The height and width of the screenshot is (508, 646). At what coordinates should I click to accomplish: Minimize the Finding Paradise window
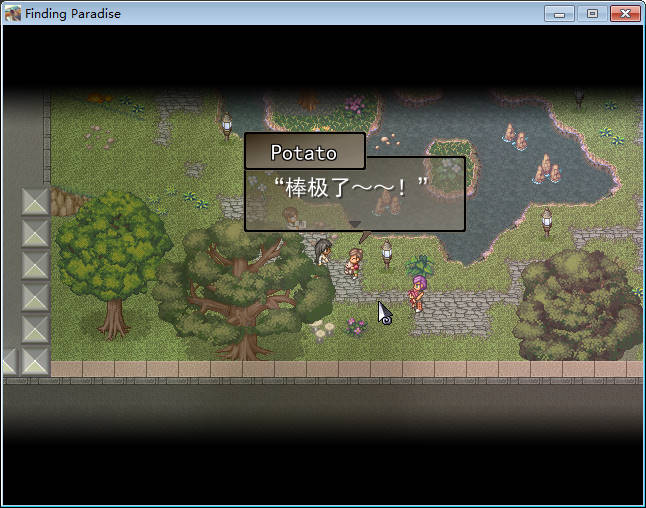559,14
